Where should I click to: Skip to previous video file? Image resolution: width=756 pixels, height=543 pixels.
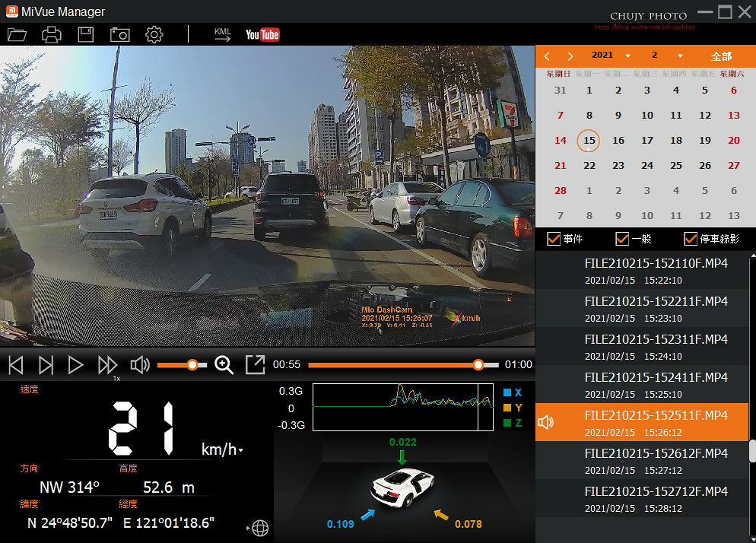point(16,365)
